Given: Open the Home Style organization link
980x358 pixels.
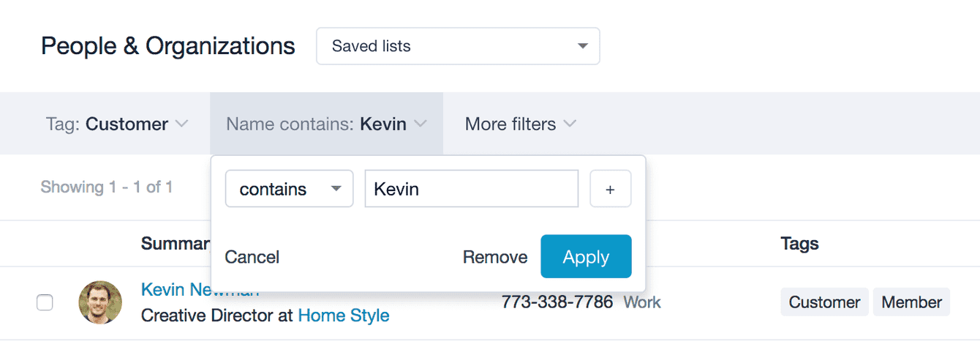Looking at the screenshot, I should pos(344,316).
